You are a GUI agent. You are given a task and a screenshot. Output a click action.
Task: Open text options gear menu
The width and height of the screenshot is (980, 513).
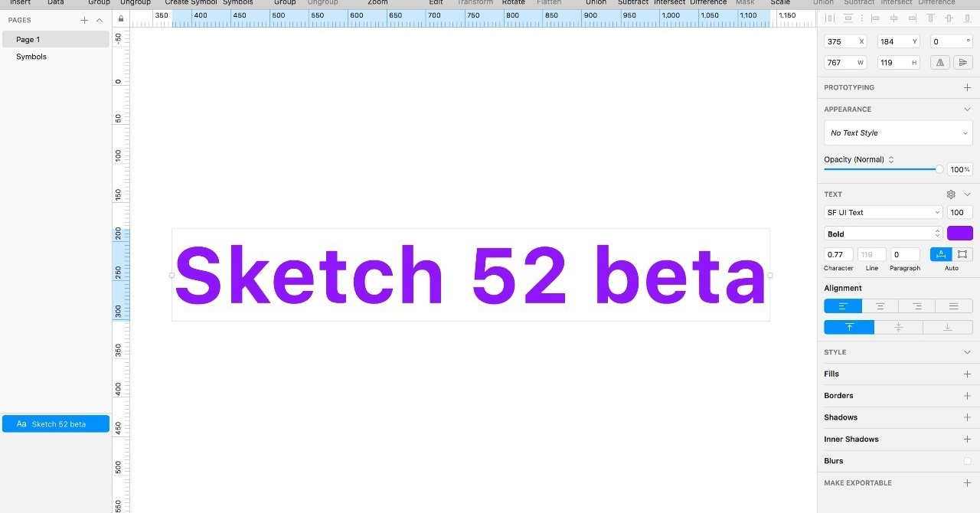point(951,194)
